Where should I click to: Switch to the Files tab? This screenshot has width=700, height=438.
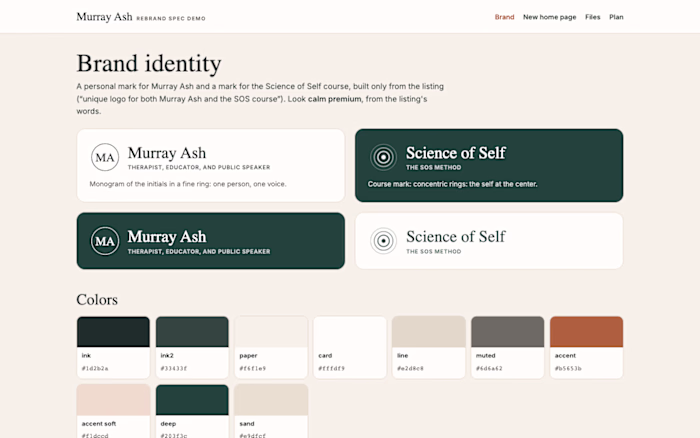pos(592,17)
